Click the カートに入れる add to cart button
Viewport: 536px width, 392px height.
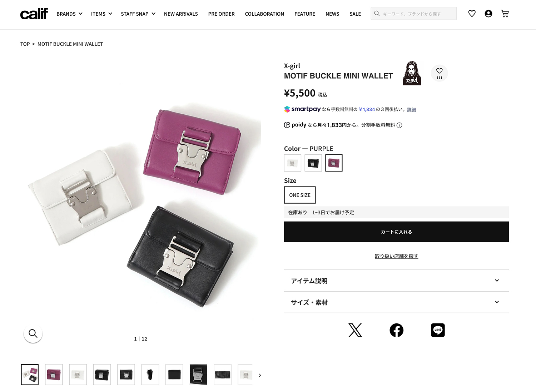click(x=396, y=232)
